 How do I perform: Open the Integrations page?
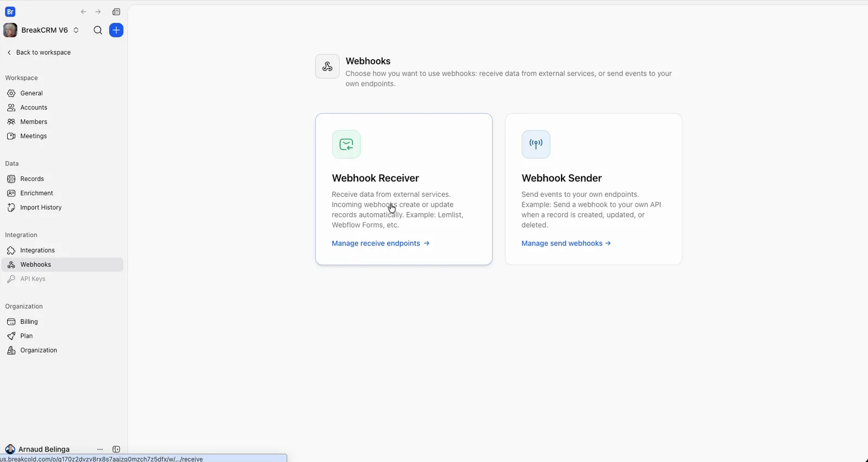coord(62,251)
